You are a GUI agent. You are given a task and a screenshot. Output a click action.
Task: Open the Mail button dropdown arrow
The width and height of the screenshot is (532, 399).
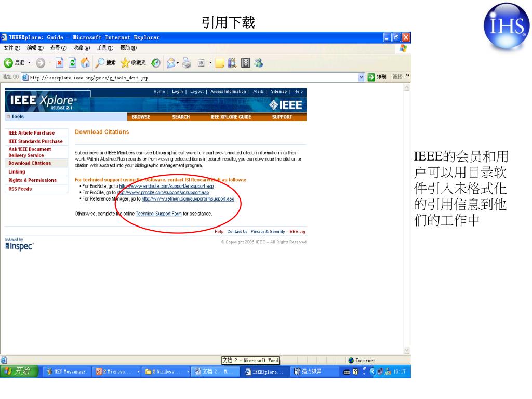click(x=178, y=63)
